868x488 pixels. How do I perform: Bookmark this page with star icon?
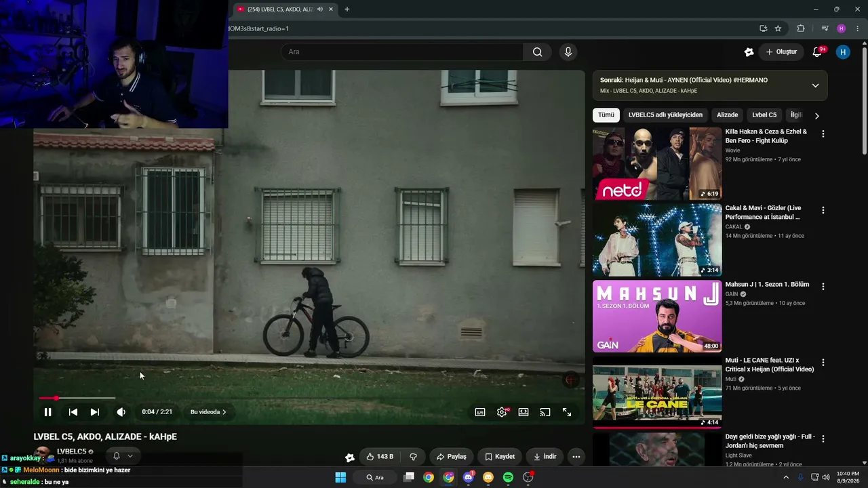(x=778, y=28)
